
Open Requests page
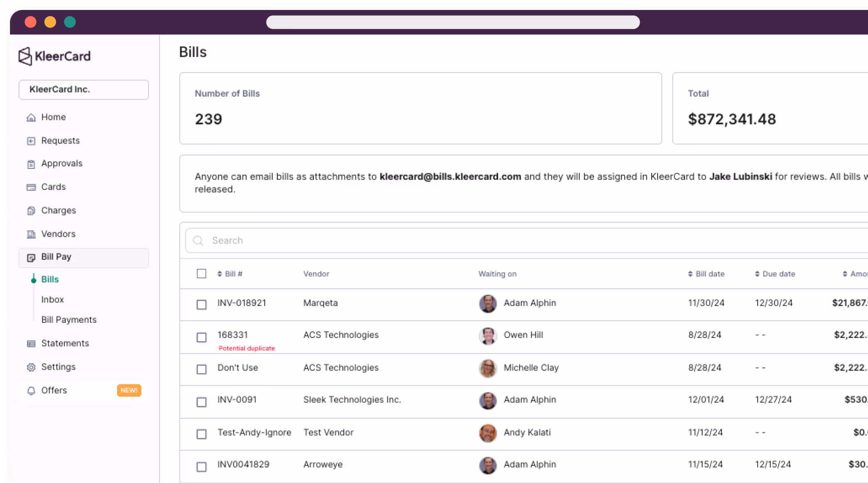pos(60,141)
